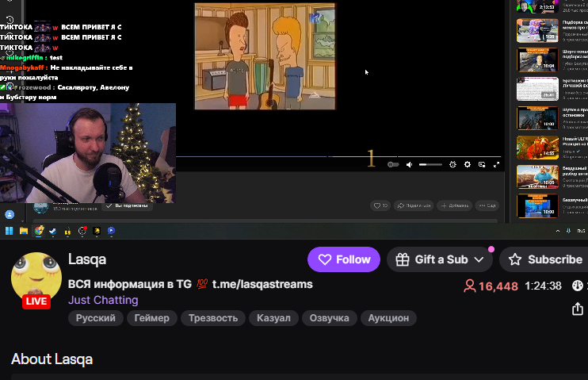The width and height of the screenshot is (588, 380).
Task: Like the video with heart button
Action: pyautogui.click(x=380, y=205)
